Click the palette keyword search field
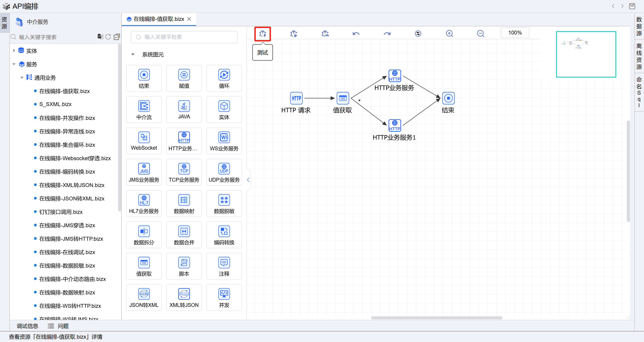Image resolution: width=644 pixels, height=342 pixels. click(x=184, y=37)
